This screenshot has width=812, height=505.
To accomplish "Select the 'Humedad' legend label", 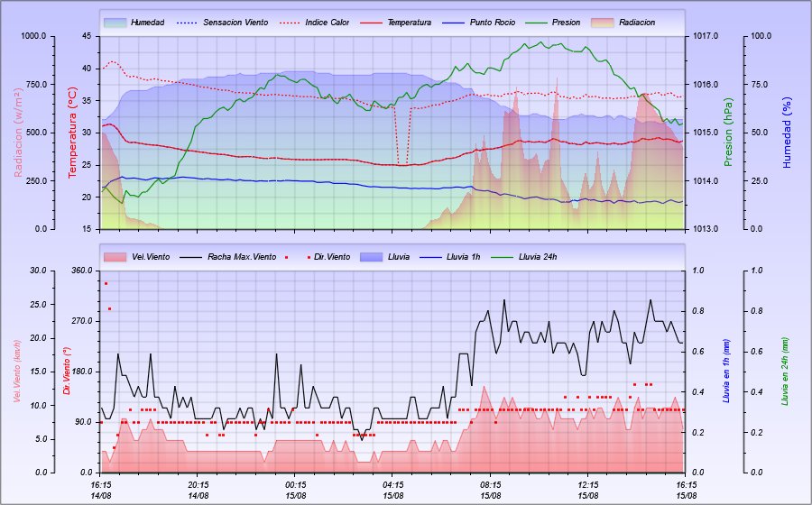I will [148, 23].
